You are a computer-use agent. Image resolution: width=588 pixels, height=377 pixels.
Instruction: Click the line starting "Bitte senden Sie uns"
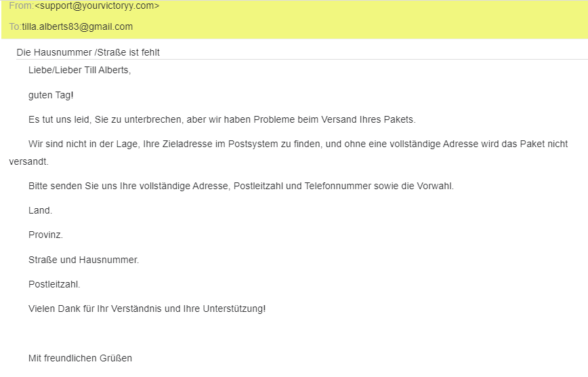pyautogui.click(x=240, y=186)
